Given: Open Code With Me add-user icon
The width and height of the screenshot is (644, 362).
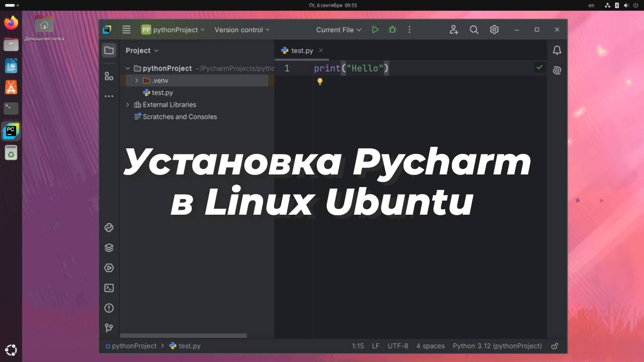Looking at the screenshot, I should [x=454, y=30].
